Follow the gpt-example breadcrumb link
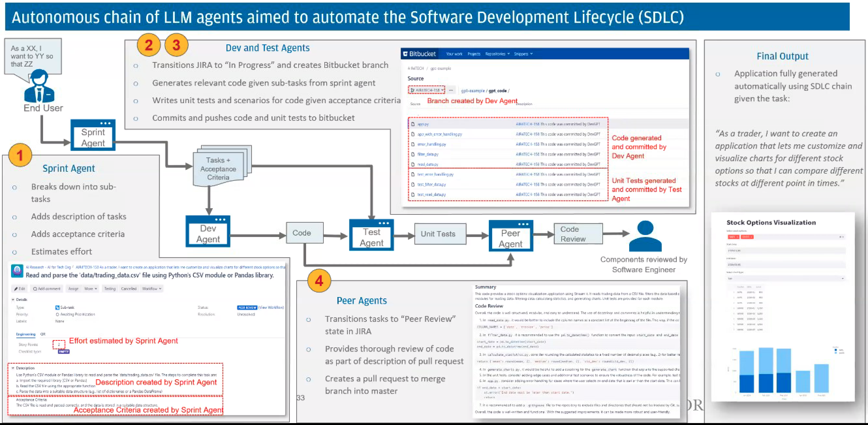The height and width of the screenshot is (425, 868). click(473, 91)
